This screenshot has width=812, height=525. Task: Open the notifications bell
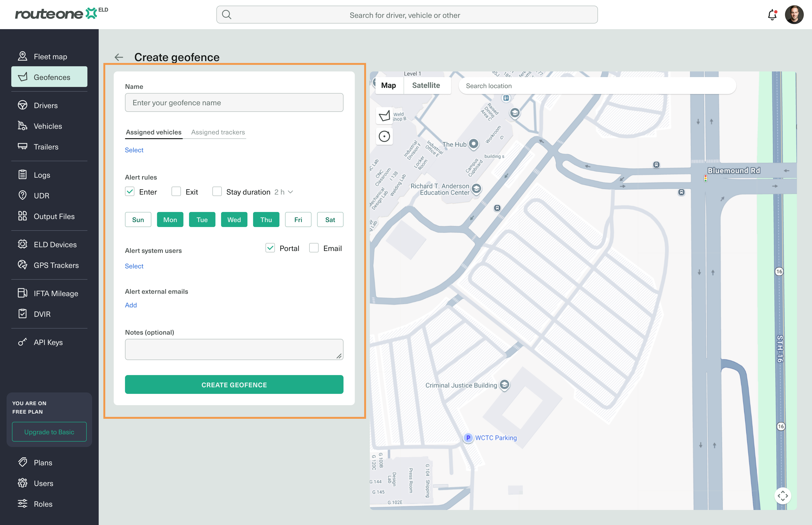point(772,15)
